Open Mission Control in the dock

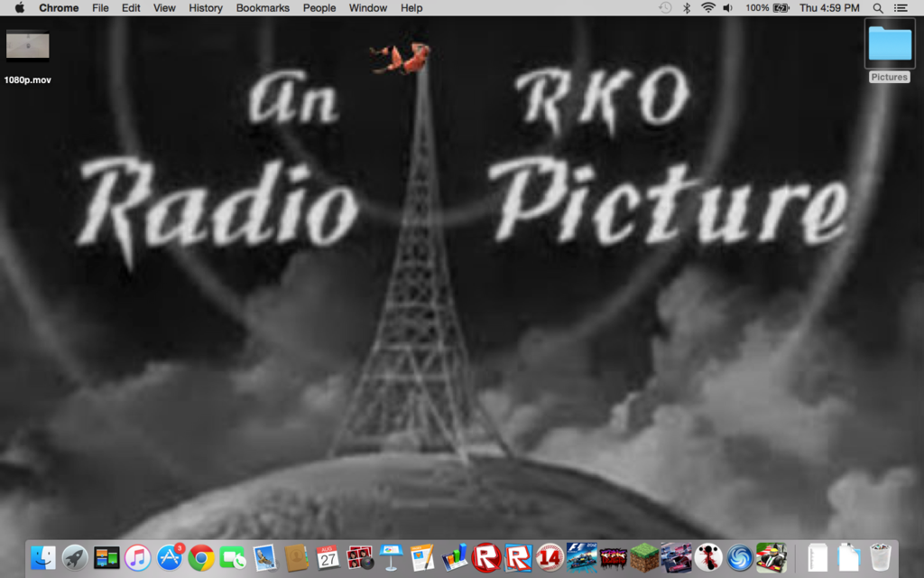tap(106, 557)
